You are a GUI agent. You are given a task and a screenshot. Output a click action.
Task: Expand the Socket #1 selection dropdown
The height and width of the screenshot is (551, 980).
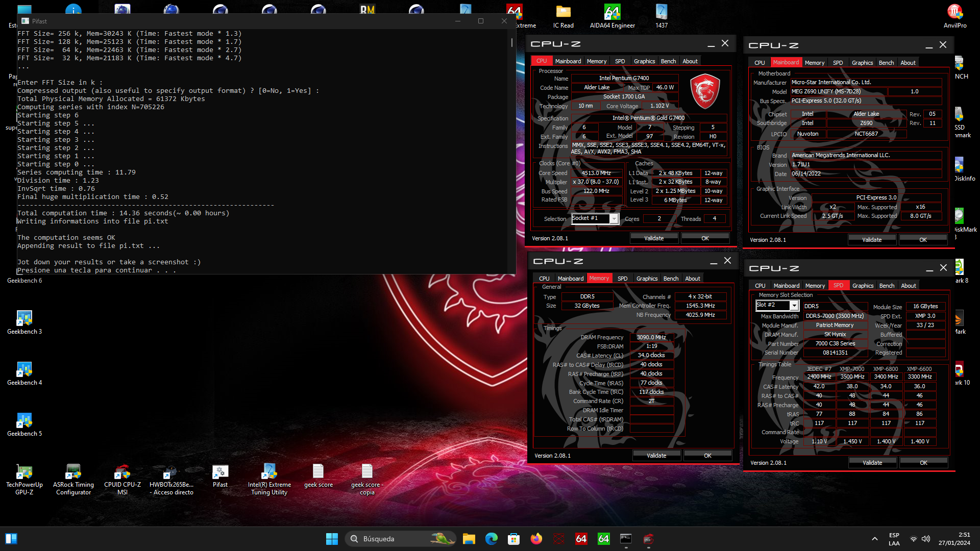[614, 219]
